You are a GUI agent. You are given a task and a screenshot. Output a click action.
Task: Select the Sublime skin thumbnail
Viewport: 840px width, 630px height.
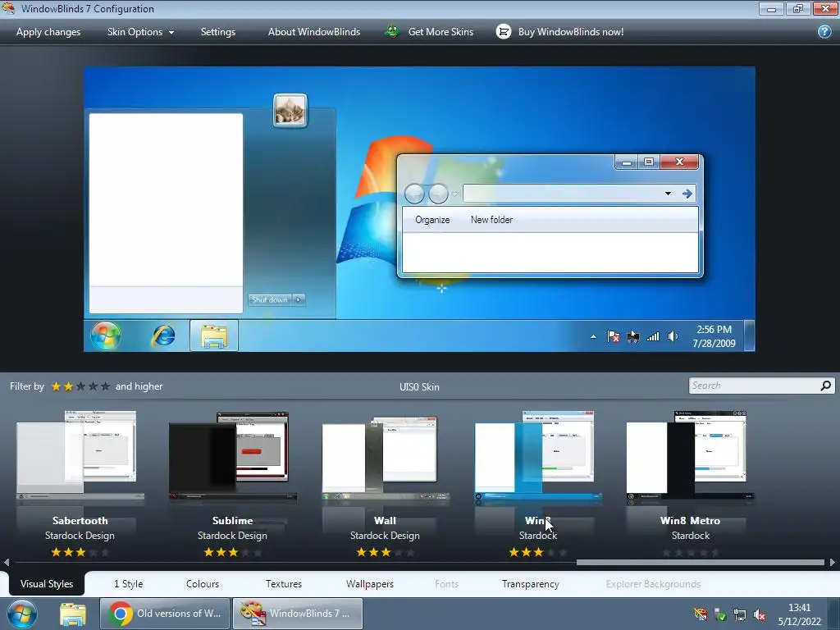(232, 455)
